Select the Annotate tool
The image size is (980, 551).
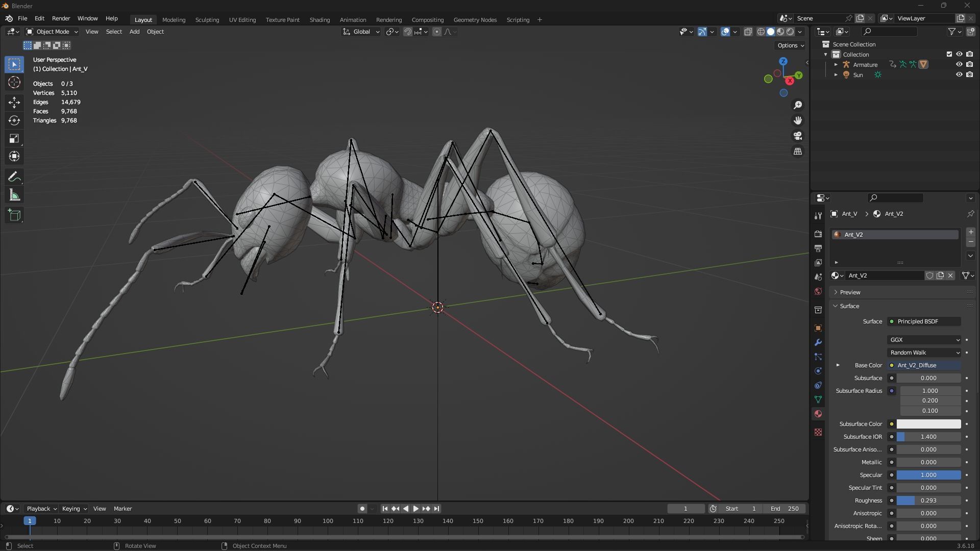[x=14, y=177]
